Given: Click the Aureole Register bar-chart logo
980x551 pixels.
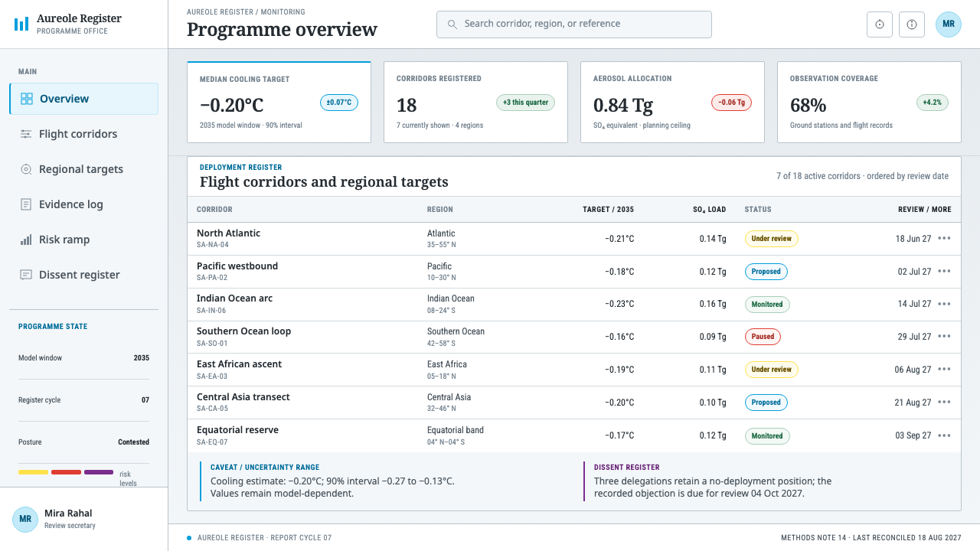Looking at the screenshot, I should click(21, 24).
